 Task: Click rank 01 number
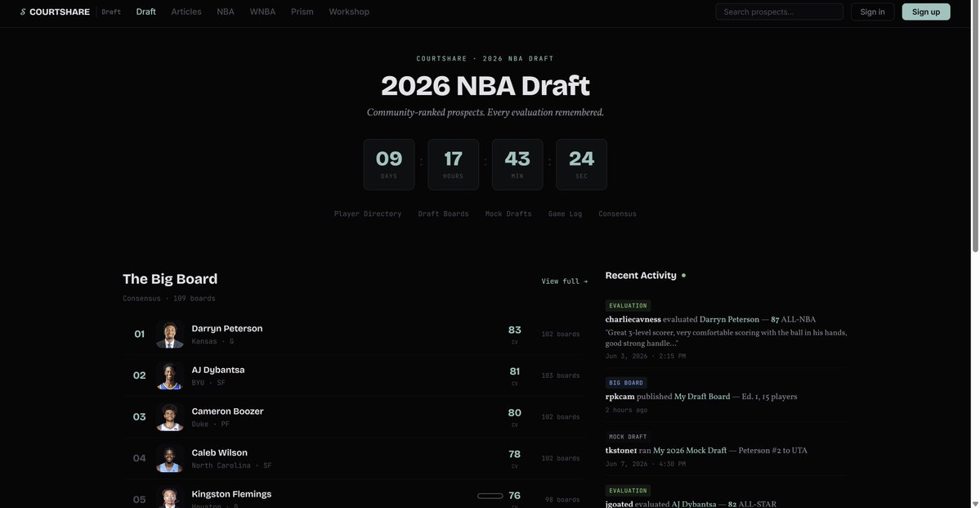[140, 334]
